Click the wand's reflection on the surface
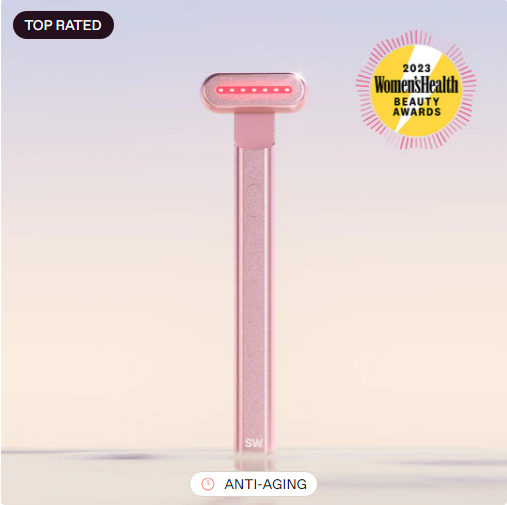507x505 pixels. [x=254, y=463]
